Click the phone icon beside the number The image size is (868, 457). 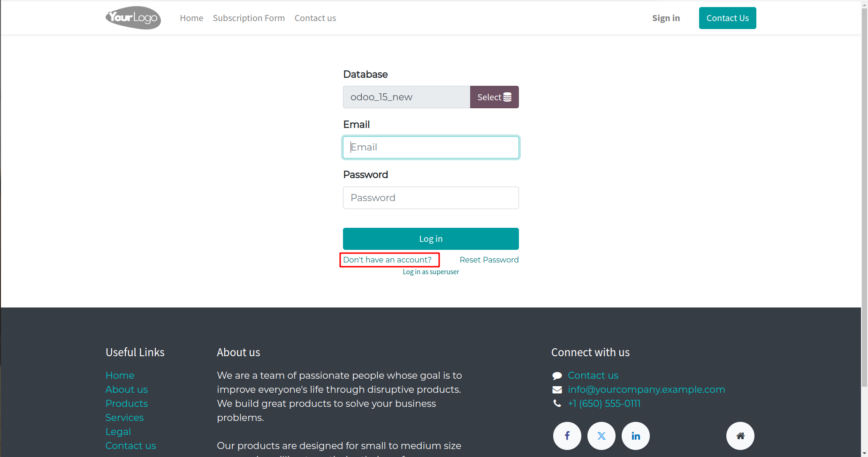tap(557, 404)
